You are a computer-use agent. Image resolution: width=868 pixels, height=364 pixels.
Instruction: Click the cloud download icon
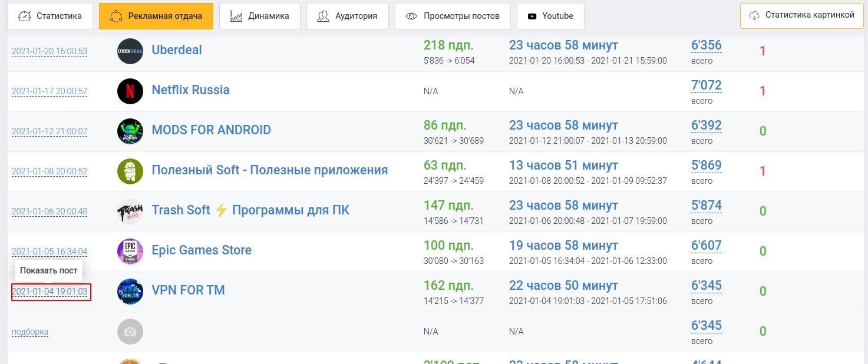point(754,16)
